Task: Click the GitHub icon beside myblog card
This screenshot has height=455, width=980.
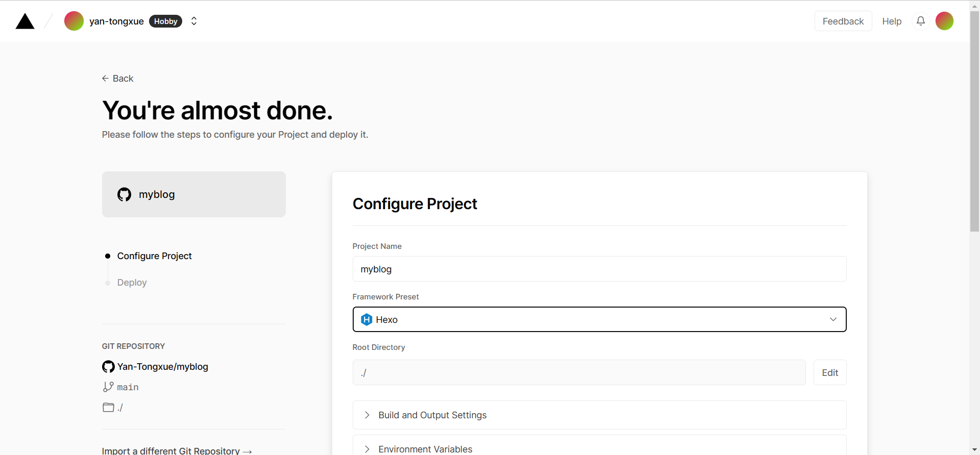Action: (124, 194)
